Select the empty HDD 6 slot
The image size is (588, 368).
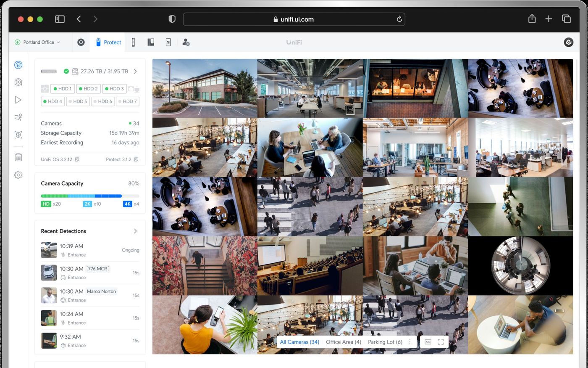click(x=103, y=101)
